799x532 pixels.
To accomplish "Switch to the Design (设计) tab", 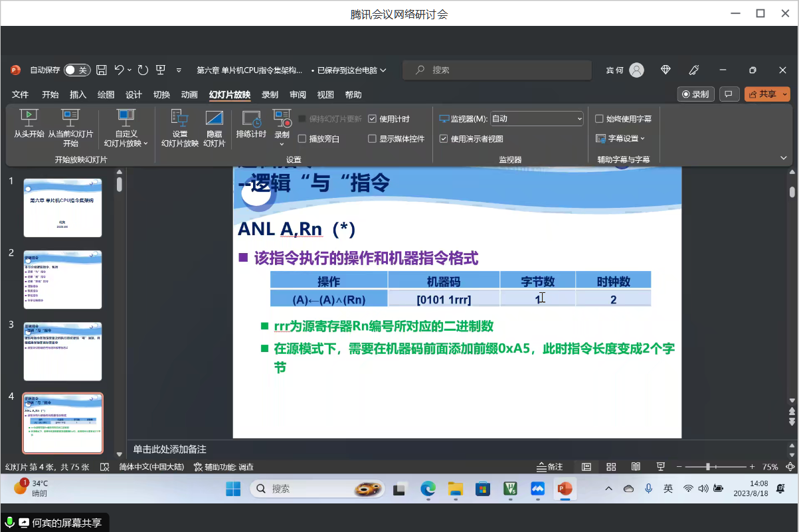I will tap(133, 94).
